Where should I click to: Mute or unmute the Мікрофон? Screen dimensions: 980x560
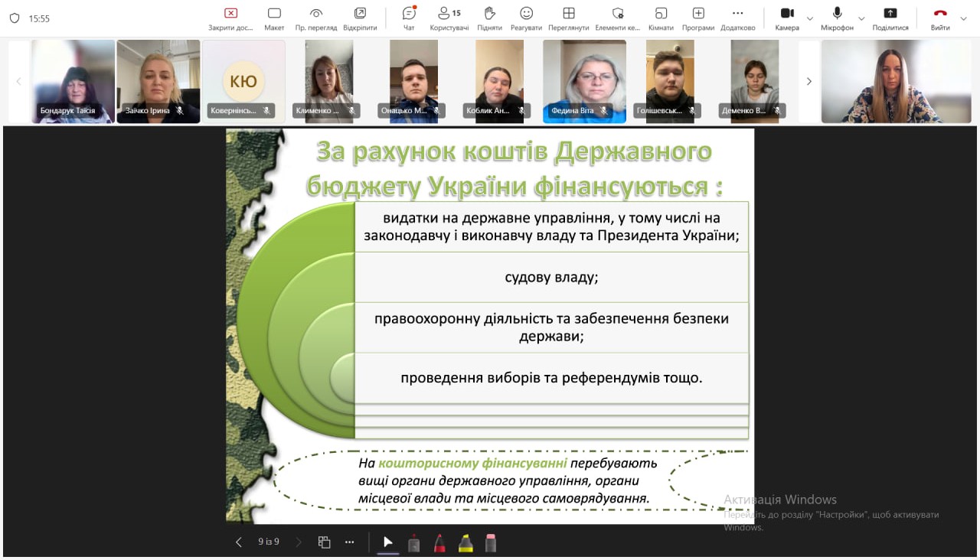[x=837, y=18]
